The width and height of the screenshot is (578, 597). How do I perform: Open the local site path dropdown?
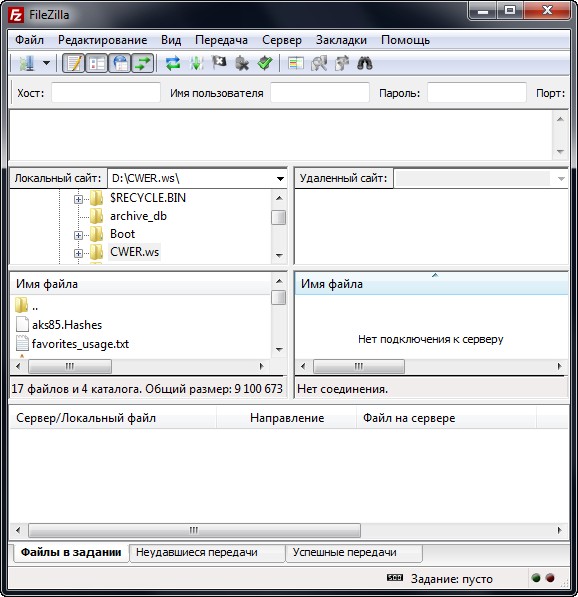280,178
